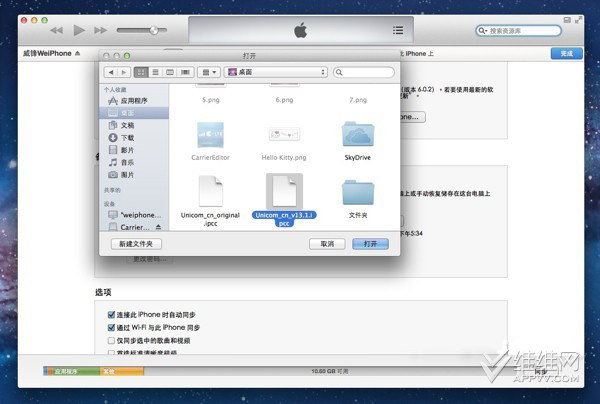Click the iTunes rewind button

click(57, 30)
